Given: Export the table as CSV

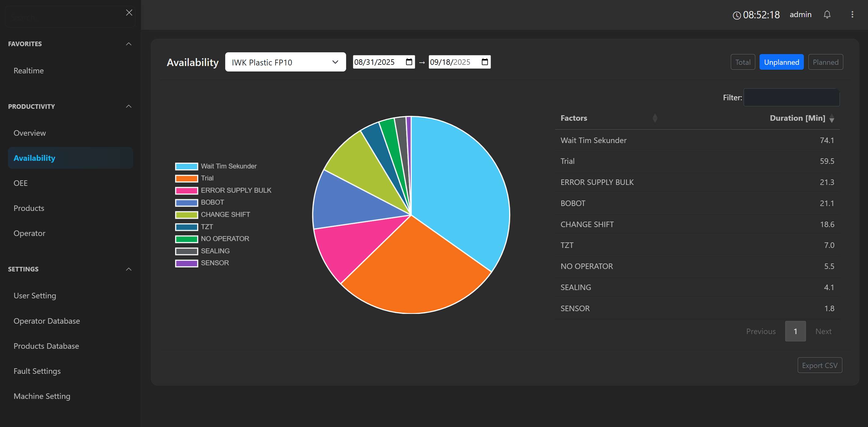Looking at the screenshot, I should click(x=820, y=365).
